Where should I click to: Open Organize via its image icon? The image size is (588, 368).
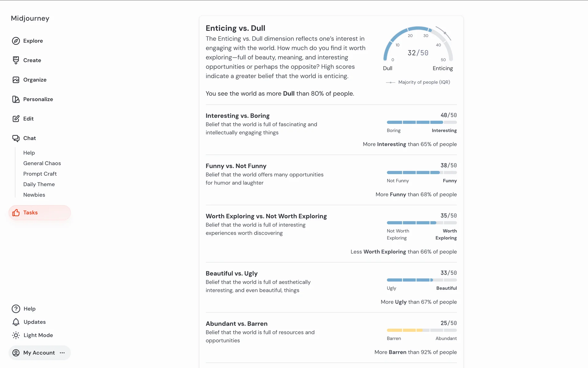click(x=16, y=80)
